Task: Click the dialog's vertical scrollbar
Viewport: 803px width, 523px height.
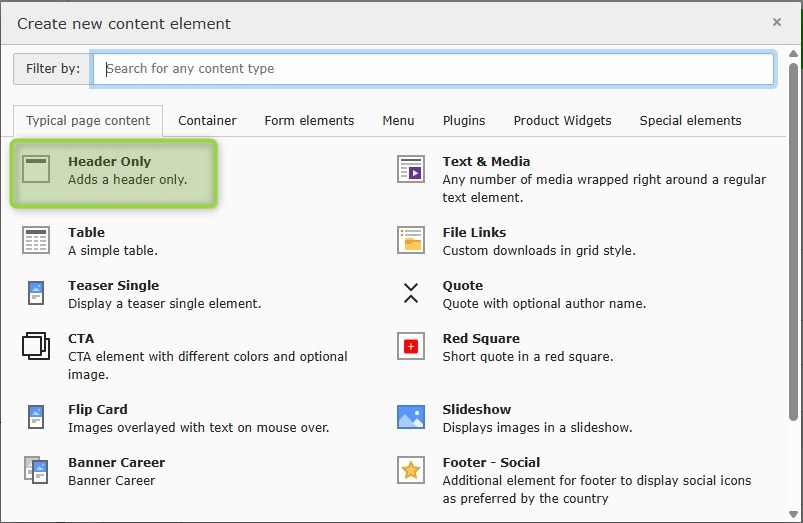Action: click(x=794, y=250)
